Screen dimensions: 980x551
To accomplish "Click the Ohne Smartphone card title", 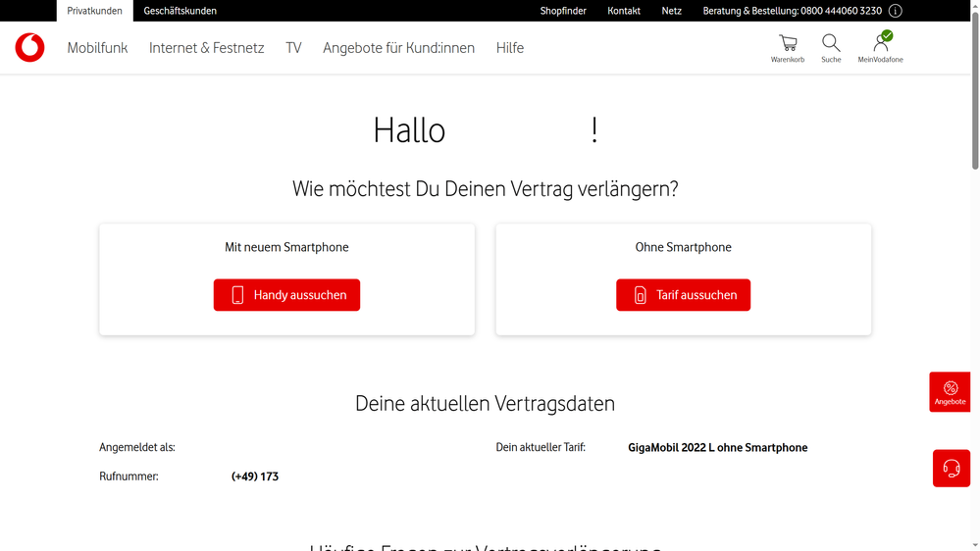I will (683, 247).
